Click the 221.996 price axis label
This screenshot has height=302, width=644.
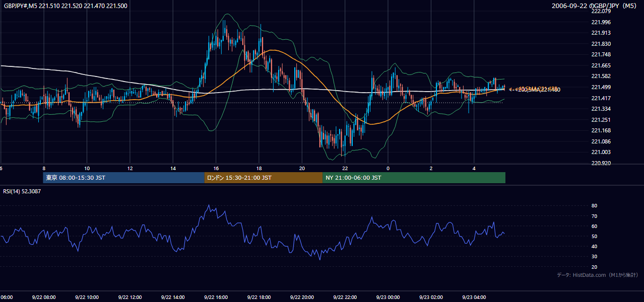[601, 22]
